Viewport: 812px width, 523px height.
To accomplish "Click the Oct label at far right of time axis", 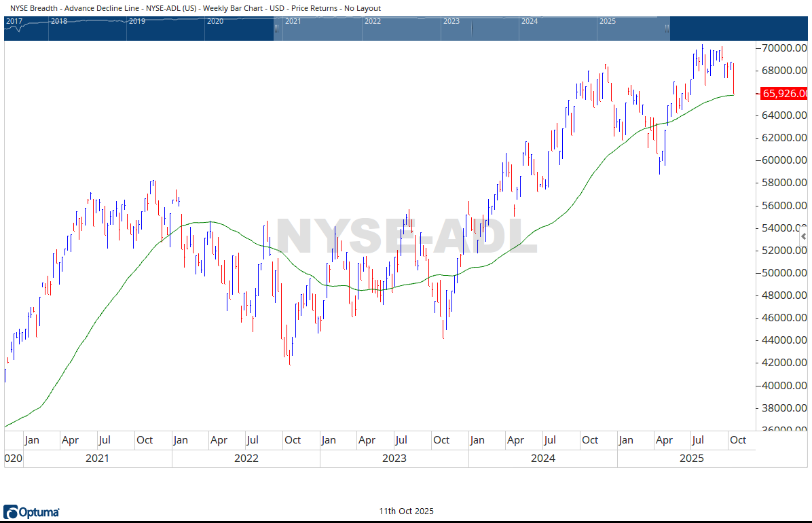I will 737,440.
